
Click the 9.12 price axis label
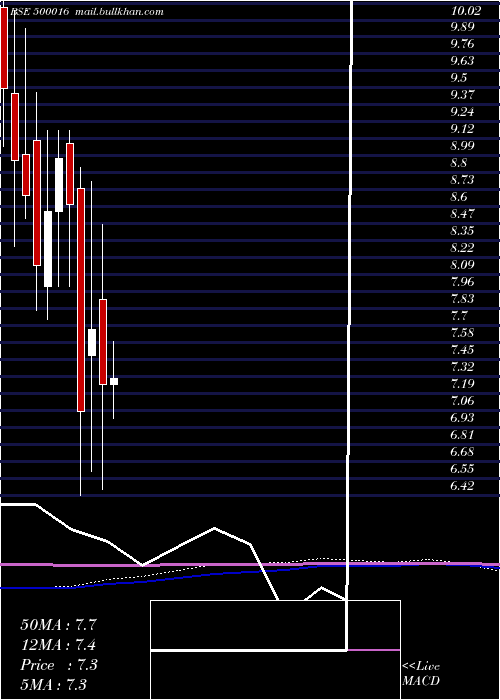[462, 129]
